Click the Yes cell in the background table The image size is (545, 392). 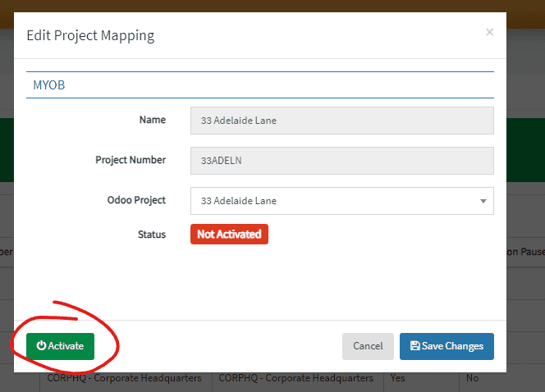(x=398, y=378)
